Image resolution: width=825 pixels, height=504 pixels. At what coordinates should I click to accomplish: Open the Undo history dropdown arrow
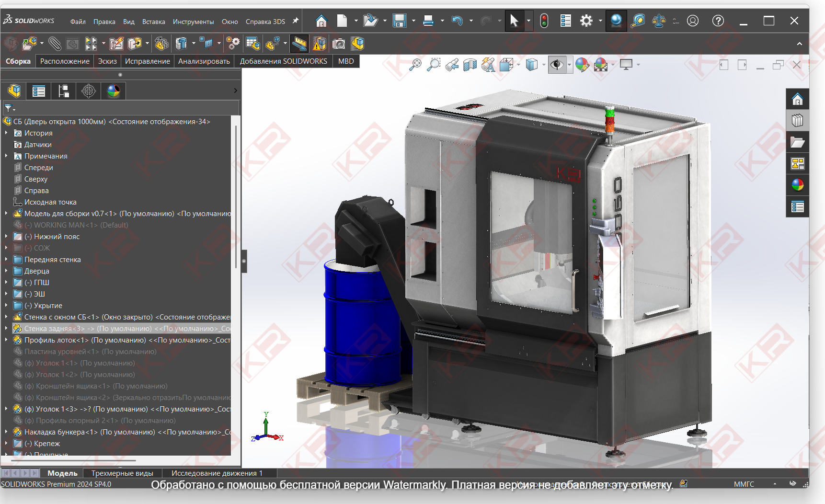471,21
